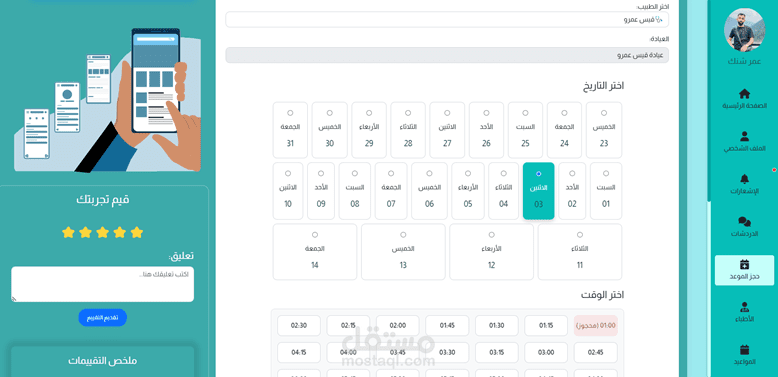The width and height of the screenshot is (778, 377).
Task: Select the date radio for day 29
Action: click(x=369, y=113)
